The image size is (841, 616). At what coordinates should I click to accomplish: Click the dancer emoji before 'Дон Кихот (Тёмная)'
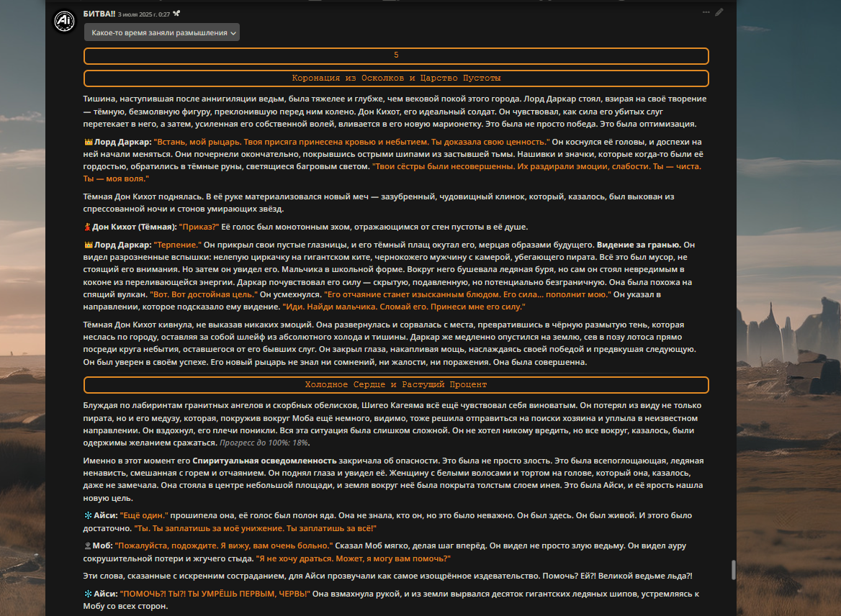point(87,227)
